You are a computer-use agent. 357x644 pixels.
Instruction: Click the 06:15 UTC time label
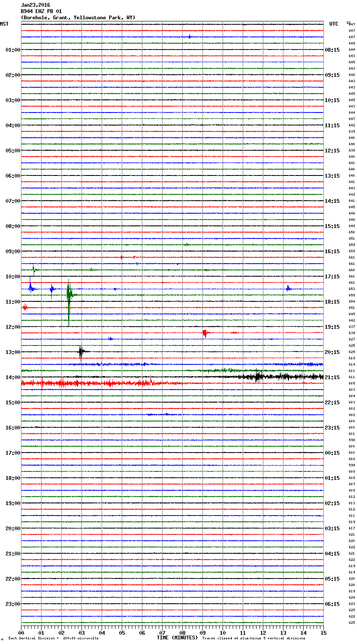click(x=332, y=604)
